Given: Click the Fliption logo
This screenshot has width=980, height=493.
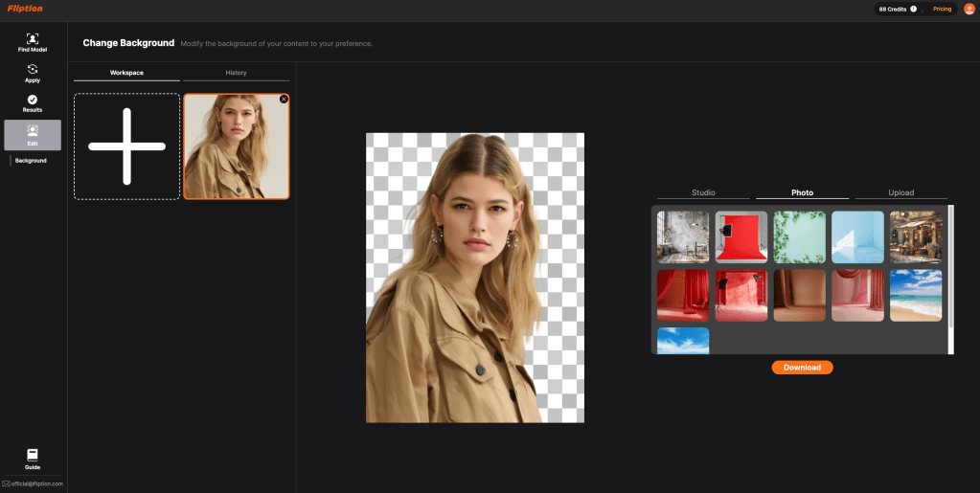Looking at the screenshot, I should tap(25, 9).
